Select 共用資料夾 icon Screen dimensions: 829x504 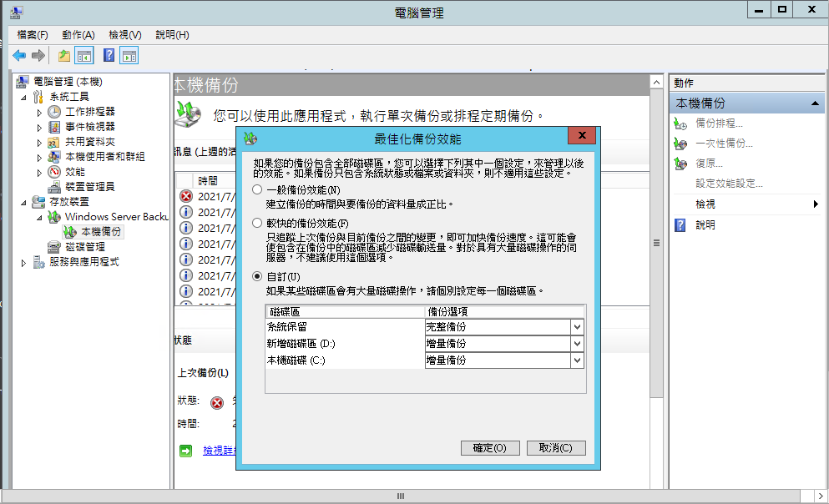[54, 142]
